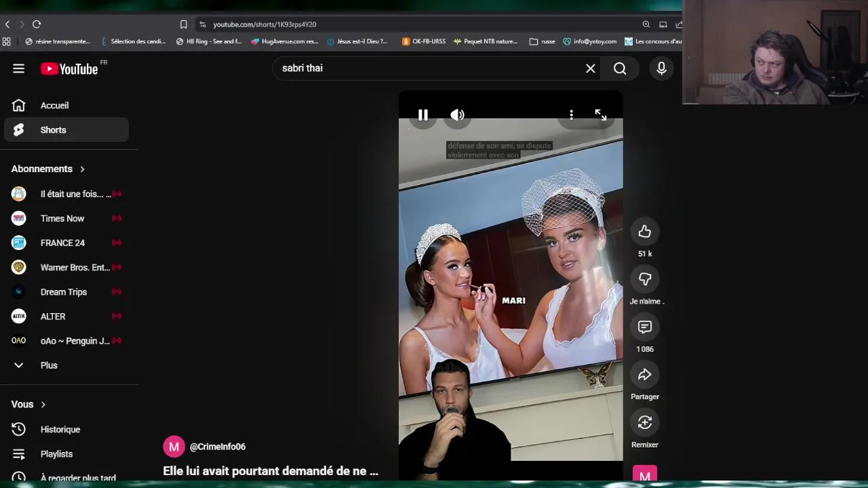Open Les concours d'au... bookmark

(653, 41)
